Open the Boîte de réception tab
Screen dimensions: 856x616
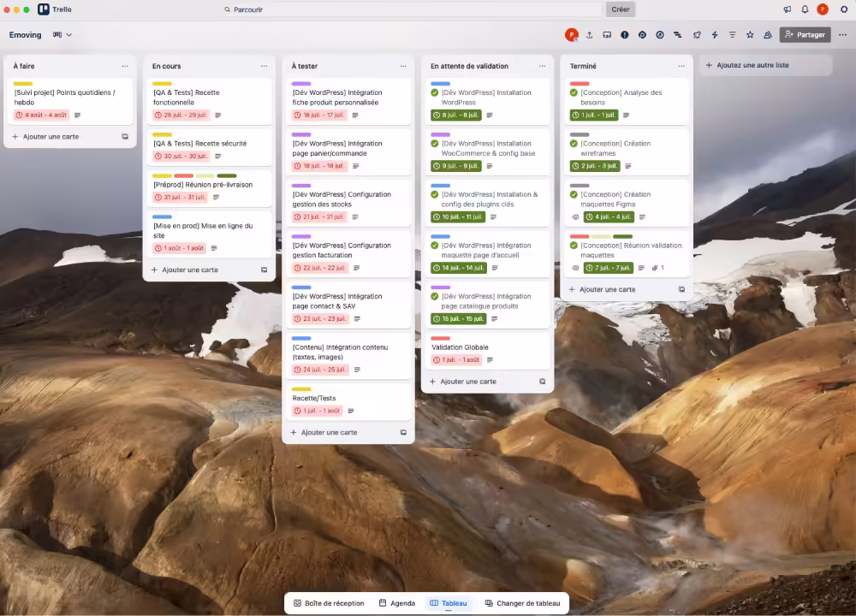point(328,603)
